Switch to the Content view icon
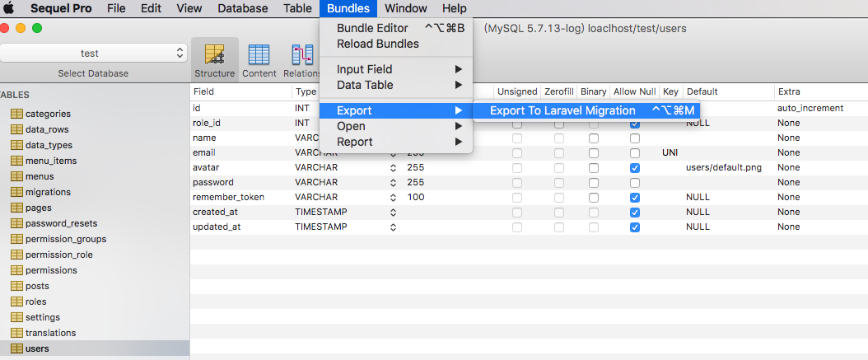 click(x=259, y=60)
